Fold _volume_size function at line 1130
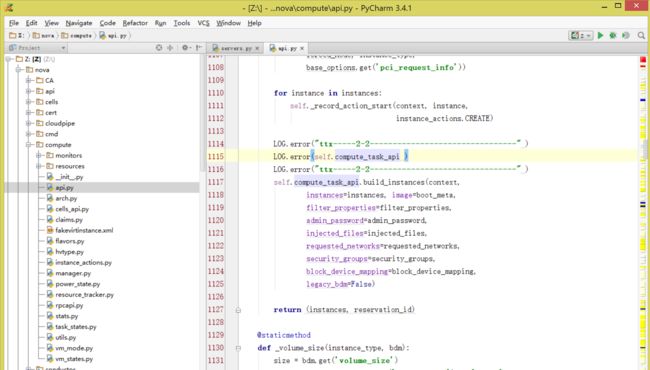 [238, 348]
